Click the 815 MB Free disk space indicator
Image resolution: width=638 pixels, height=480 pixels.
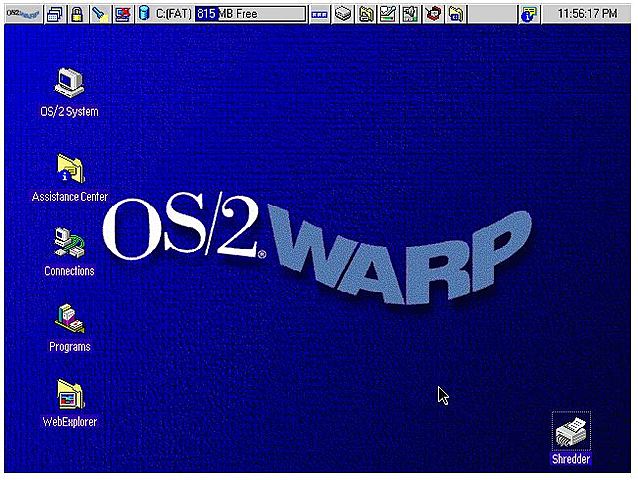click(250, 14)
